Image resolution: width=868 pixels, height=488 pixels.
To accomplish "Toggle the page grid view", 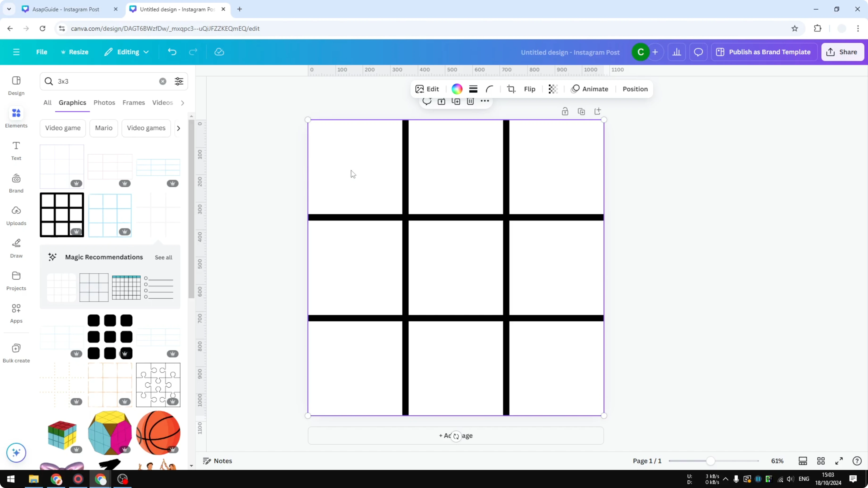I will [x=821, y=461].
